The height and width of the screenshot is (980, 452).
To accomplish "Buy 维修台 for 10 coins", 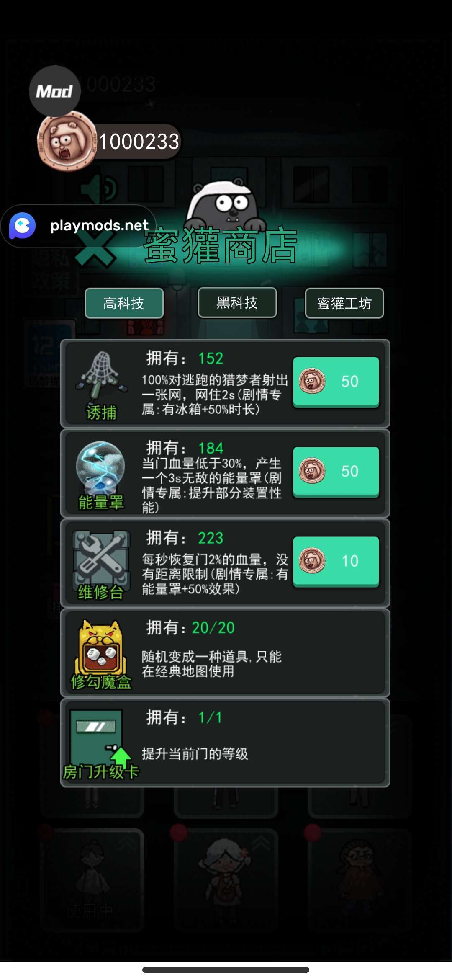I will pyautogui.click(x=336, y=561).
